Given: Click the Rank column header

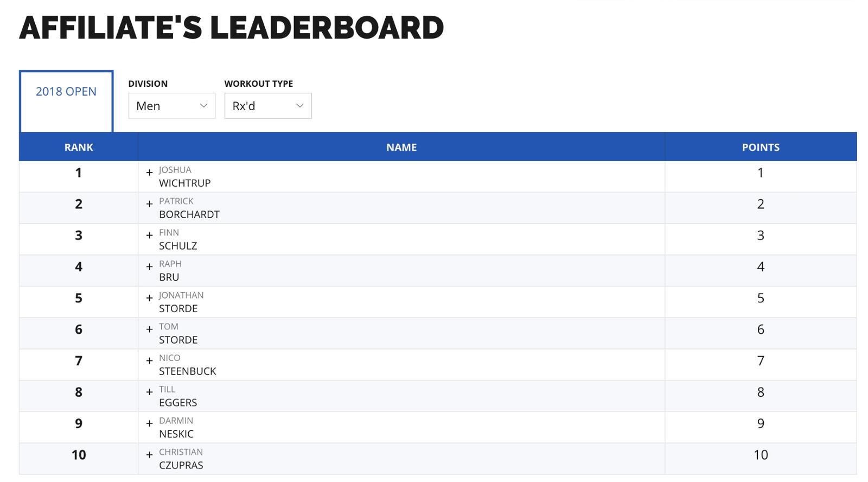Looking at the screenshot, I should click(x=79, y=147).
